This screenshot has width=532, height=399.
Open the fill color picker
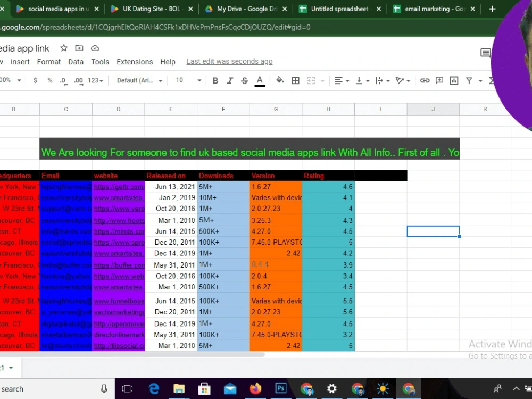click(280, 80)
